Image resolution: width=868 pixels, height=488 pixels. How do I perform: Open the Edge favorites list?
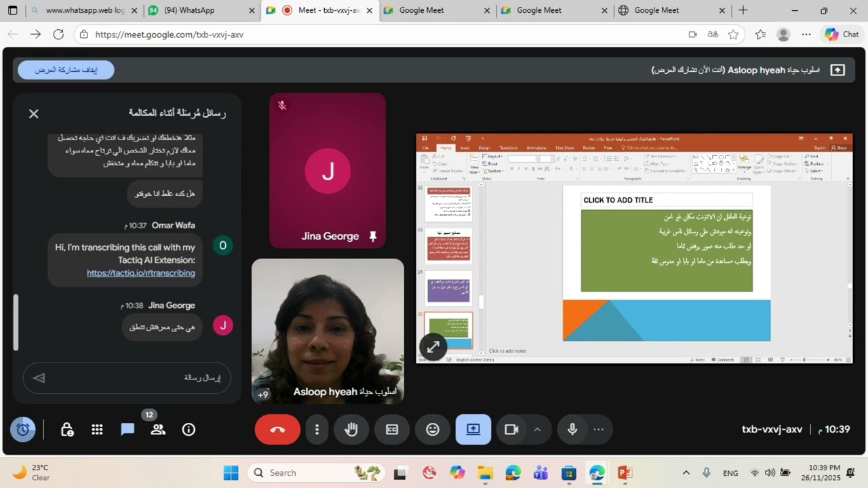(x=760, y=35)
